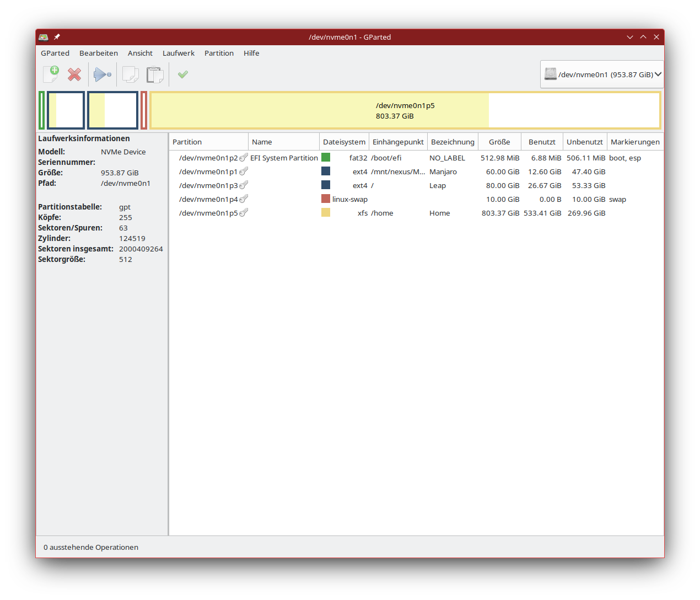700x600 pixels.
Task: Click the NO_LABEL cell
Action: click(x=447, y=158)
